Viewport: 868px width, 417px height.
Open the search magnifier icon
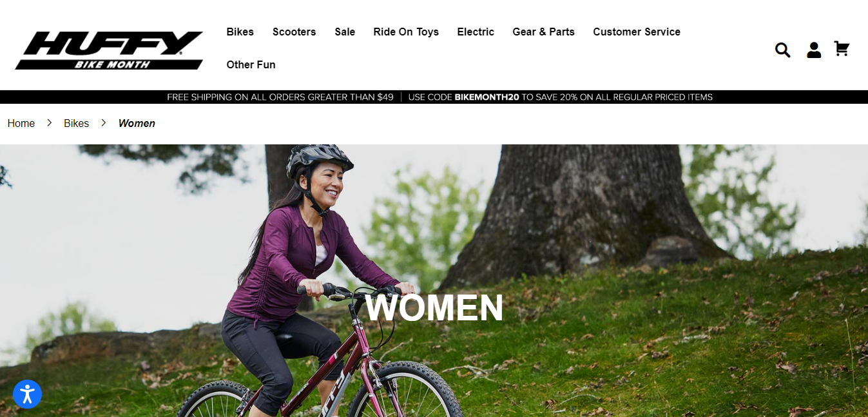pos(782,50)
